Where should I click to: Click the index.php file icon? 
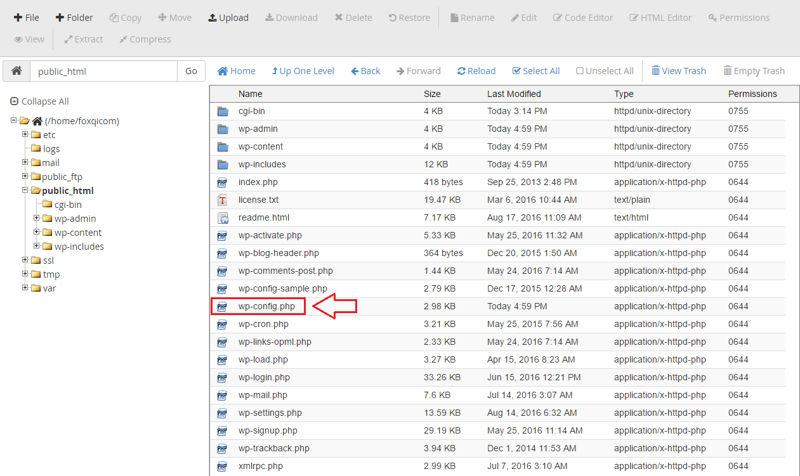point(222,182)
